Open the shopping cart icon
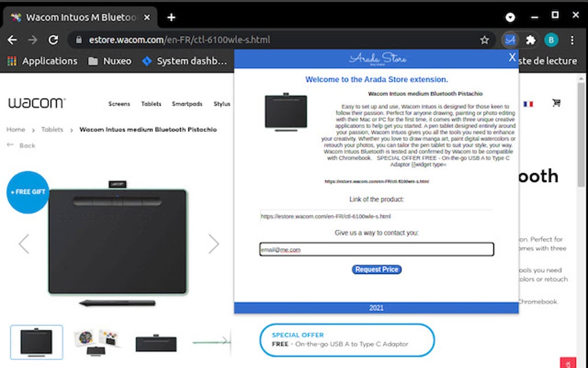This screenshot has height=368, width=588. point(556,103)
